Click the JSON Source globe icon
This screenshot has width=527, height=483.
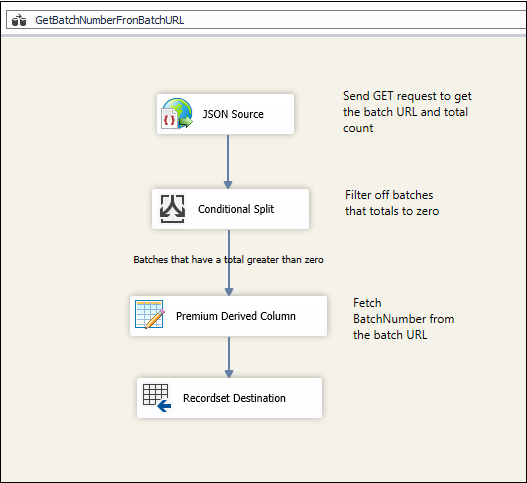pos(177,114)
